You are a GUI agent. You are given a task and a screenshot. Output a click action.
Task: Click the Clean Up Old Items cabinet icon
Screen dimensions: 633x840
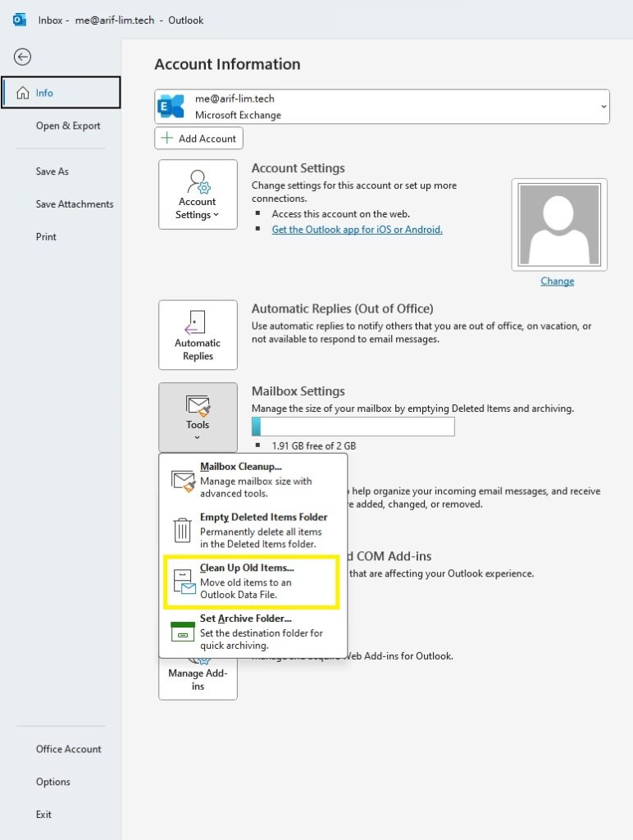click(184, 582)
